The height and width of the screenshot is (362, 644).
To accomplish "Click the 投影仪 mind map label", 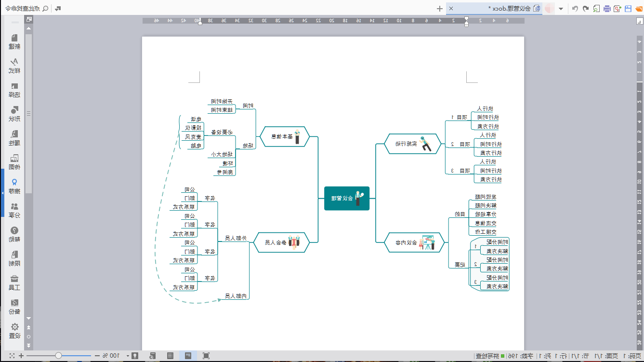I will coord(194,128).
